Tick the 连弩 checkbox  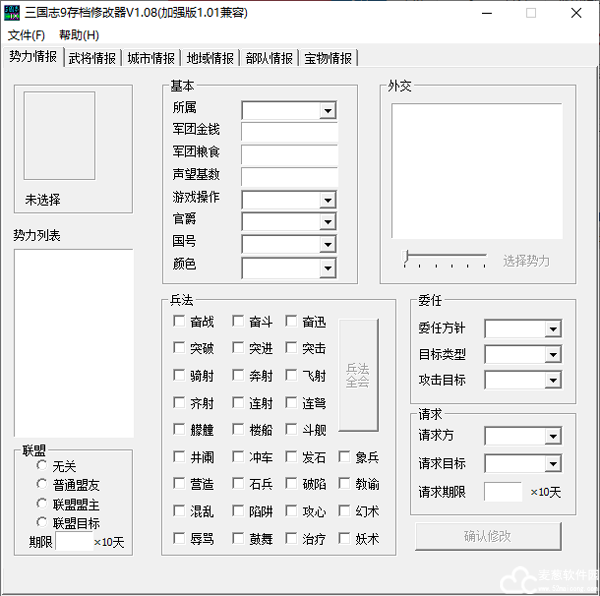point(291,403)
